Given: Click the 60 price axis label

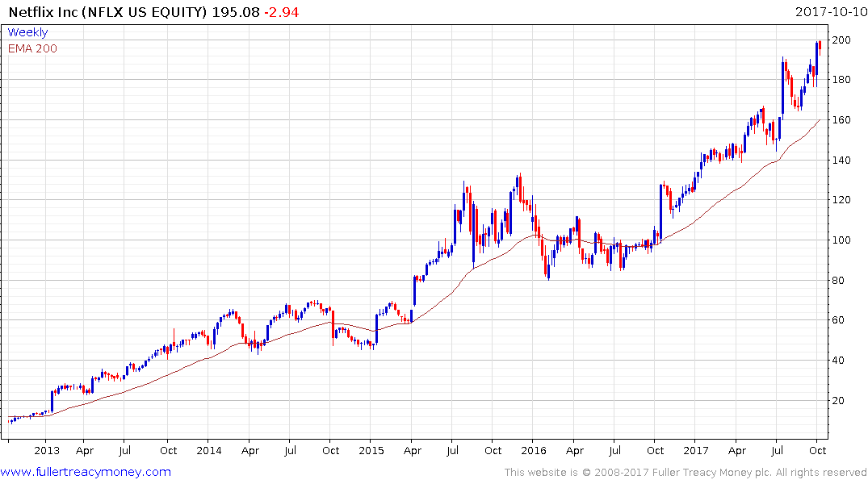Looking at the screenshot, I should click(x=838, y=320).
